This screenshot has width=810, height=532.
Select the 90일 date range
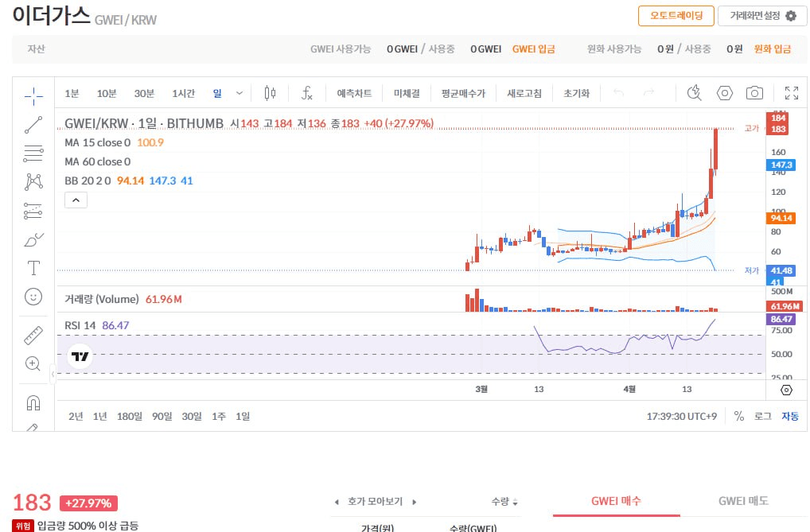(162, 416)
